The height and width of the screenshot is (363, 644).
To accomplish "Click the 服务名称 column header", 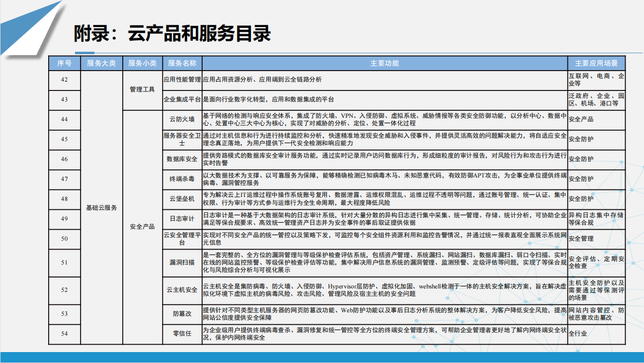I will [x=182, y=63].
